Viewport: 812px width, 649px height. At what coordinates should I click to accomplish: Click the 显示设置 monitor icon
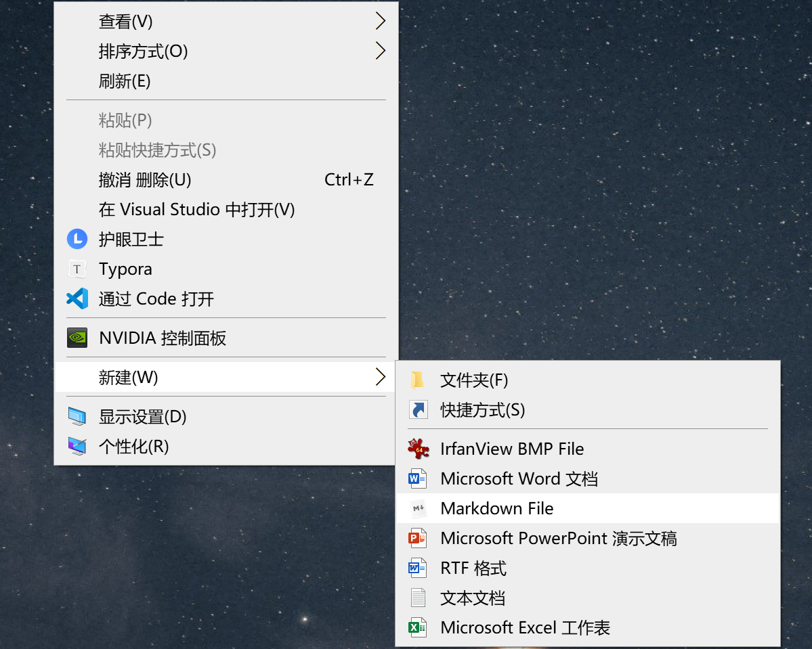click(x=77, y=417)
